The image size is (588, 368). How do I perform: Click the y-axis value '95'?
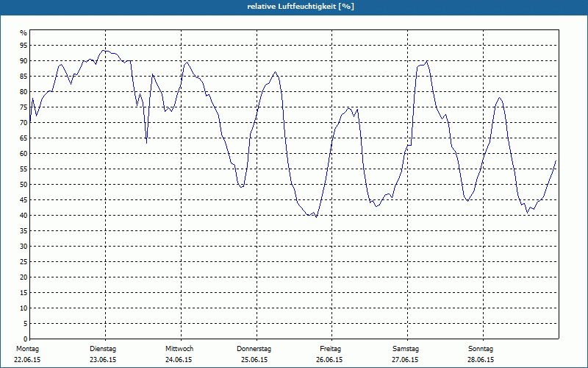click(24, 46)
